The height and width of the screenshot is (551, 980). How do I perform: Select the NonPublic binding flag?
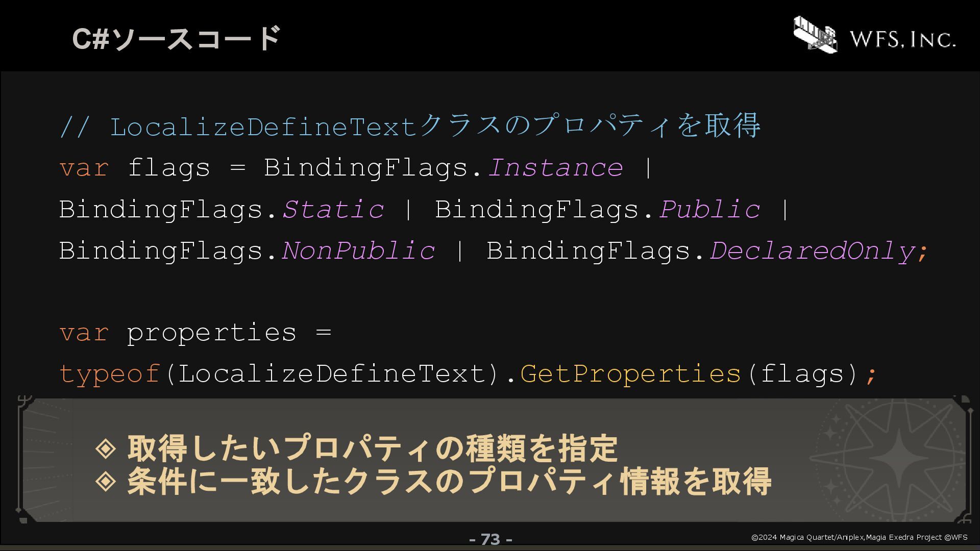(358, 251)
